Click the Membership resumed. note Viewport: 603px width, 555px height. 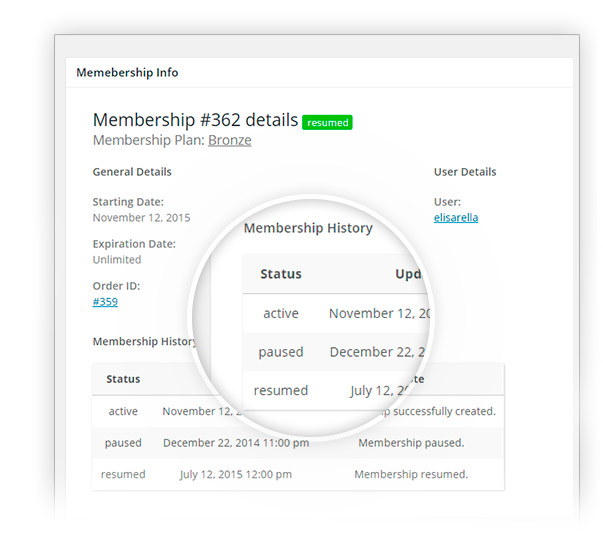pyautogui.click(x=411, y=474)
